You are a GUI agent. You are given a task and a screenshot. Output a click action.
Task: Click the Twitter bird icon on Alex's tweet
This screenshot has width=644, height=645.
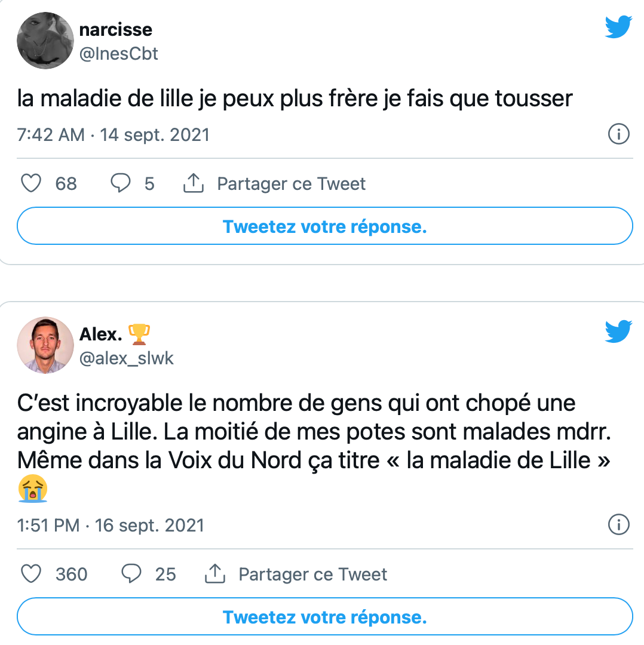pos(618,331)
